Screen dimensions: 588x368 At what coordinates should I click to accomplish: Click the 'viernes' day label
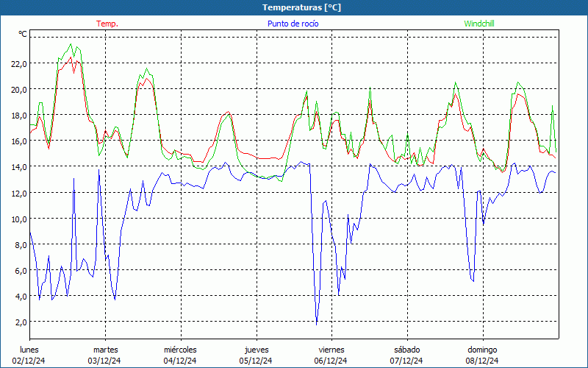point(331,350)
